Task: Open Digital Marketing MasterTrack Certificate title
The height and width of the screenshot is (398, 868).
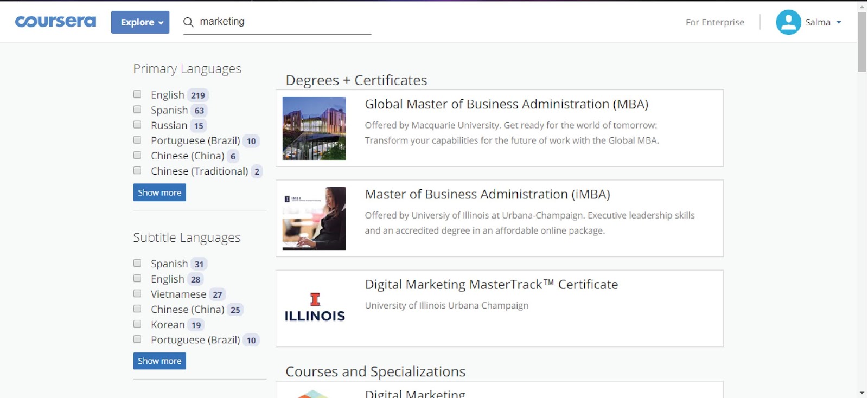Action: click(x=492, y=284)
